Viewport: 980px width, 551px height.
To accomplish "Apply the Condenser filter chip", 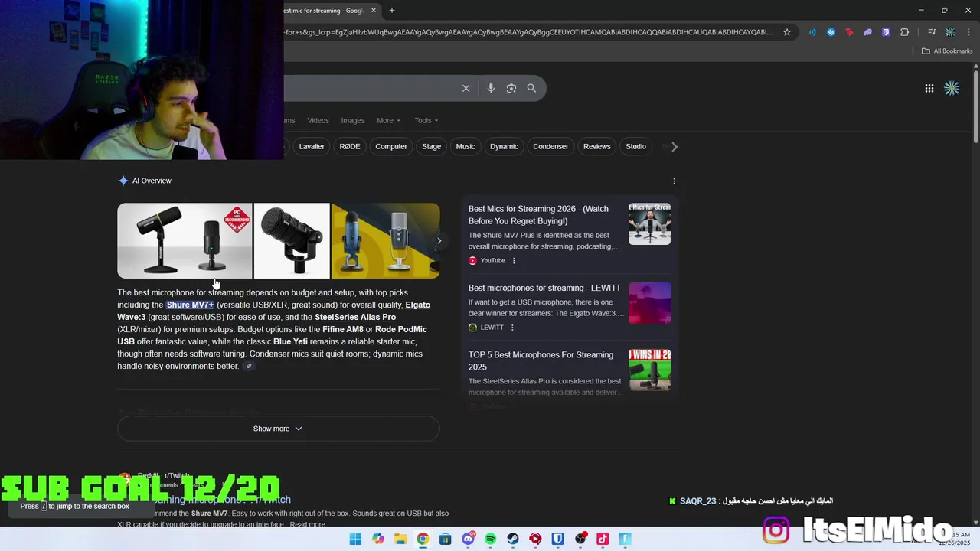I will coord(550,146).
